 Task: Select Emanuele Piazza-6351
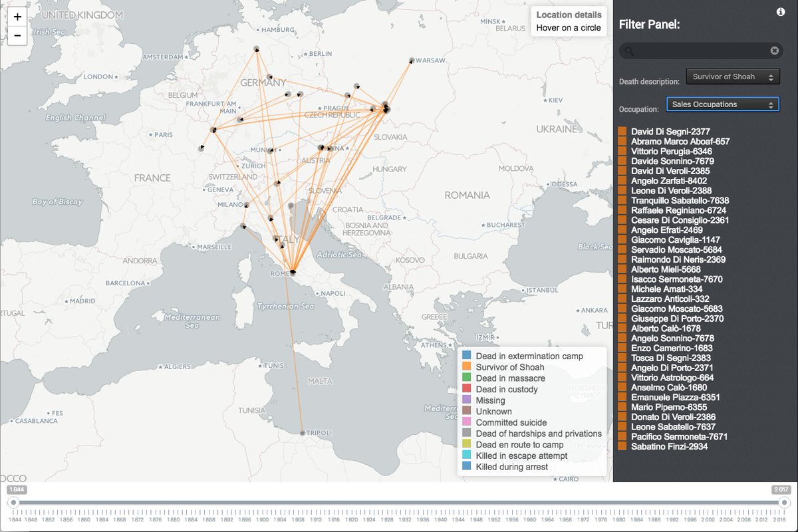(x=676, y=397)
